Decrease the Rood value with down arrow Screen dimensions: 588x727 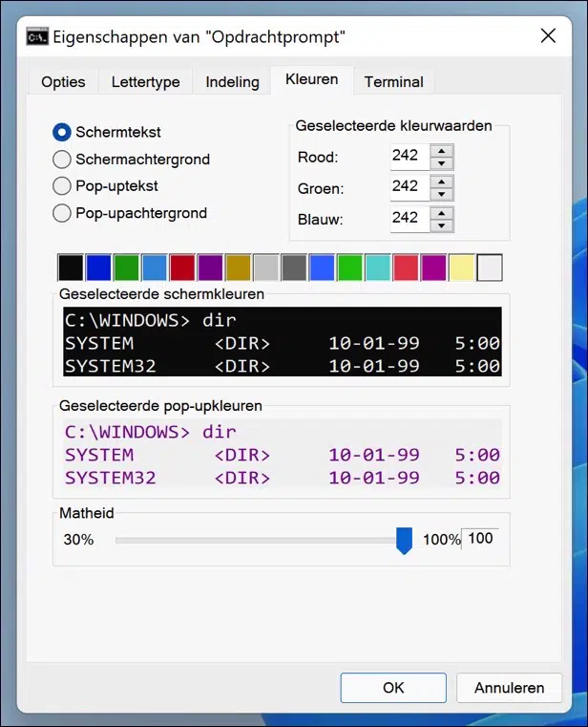coord(442,163)
